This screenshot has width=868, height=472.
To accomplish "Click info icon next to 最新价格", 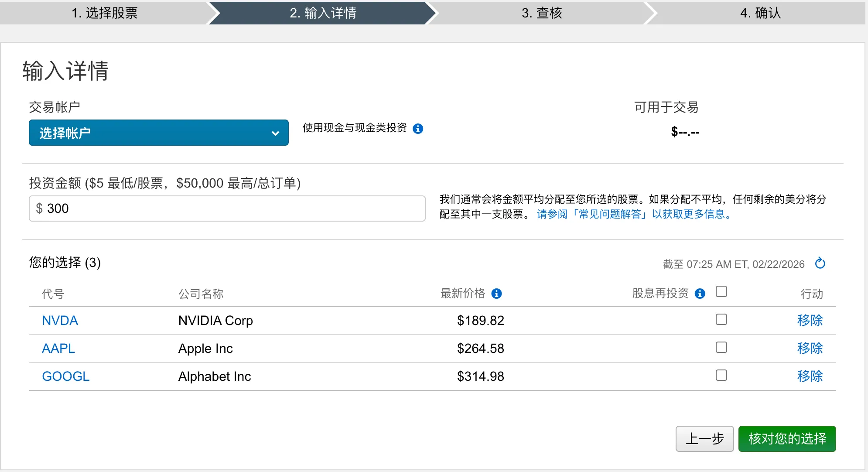I will pos(496,294).
